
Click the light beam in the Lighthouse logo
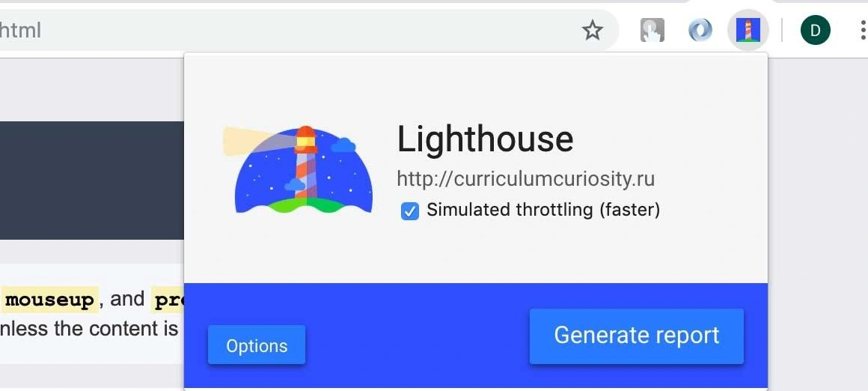point(249,141)
